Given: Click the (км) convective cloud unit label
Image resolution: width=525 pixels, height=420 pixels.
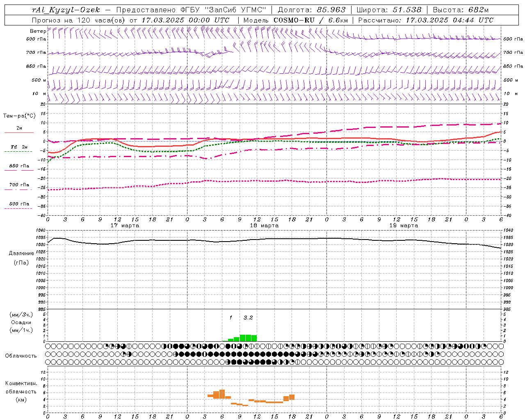Looking at the screenshot, I should tap(21, 399).
